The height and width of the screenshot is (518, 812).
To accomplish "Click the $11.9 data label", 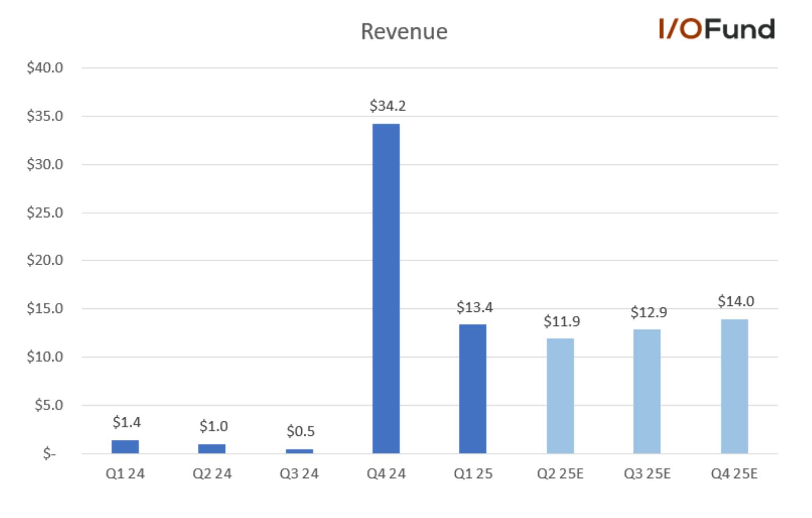I will click(x=562, y=322).
